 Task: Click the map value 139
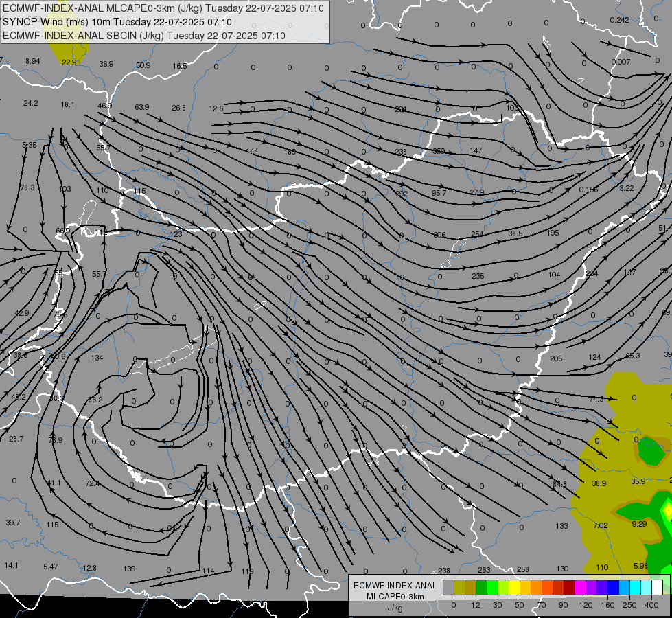click(x=129, y=569)
